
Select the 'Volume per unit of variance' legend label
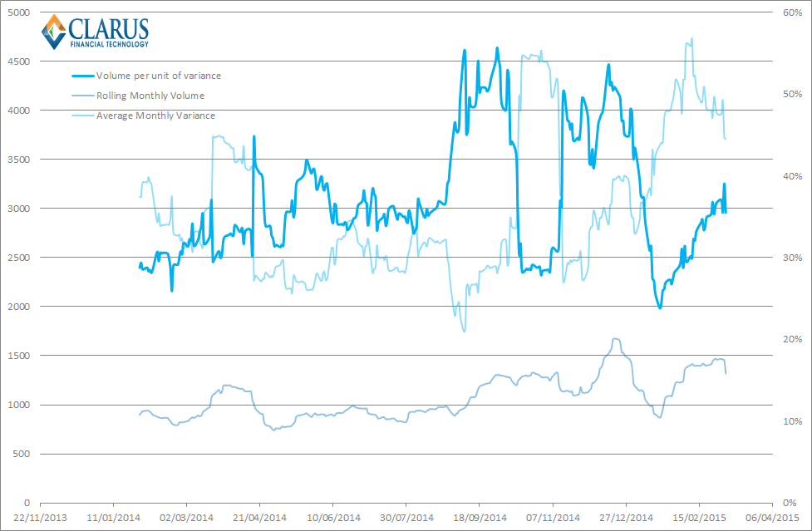click(159, 76)
